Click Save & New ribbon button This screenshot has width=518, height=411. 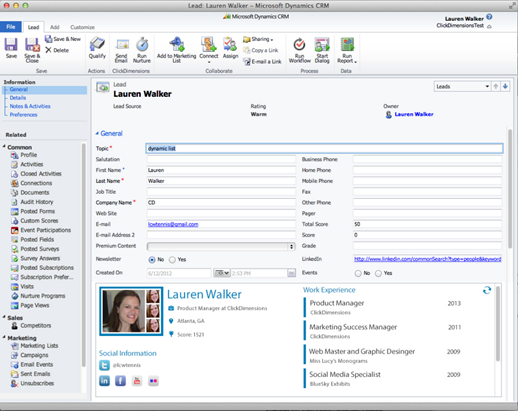pos(63,39)
